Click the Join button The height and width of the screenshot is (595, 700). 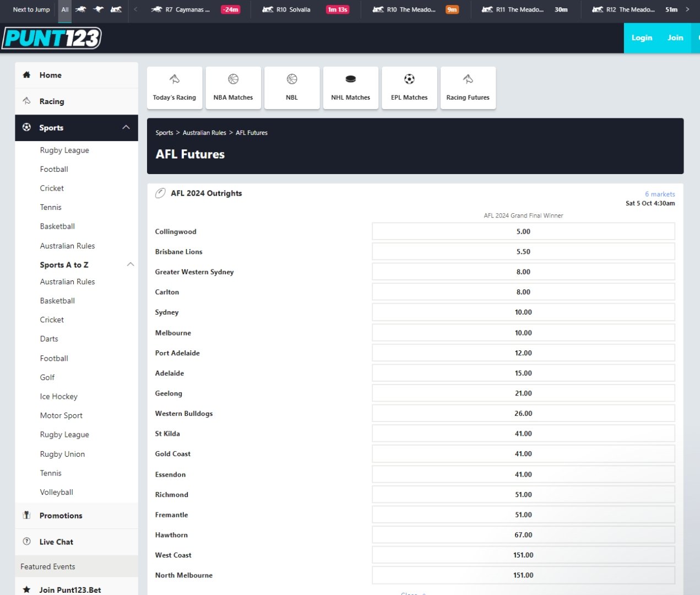[675, 38]
